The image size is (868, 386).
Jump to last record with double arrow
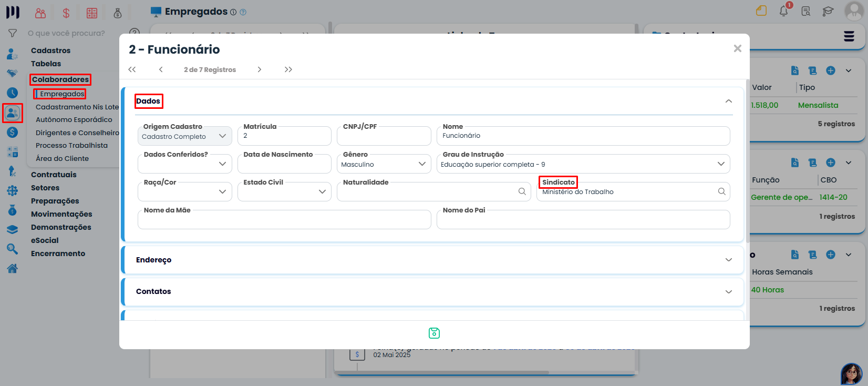pyautogui.click(x=288, y=69)
